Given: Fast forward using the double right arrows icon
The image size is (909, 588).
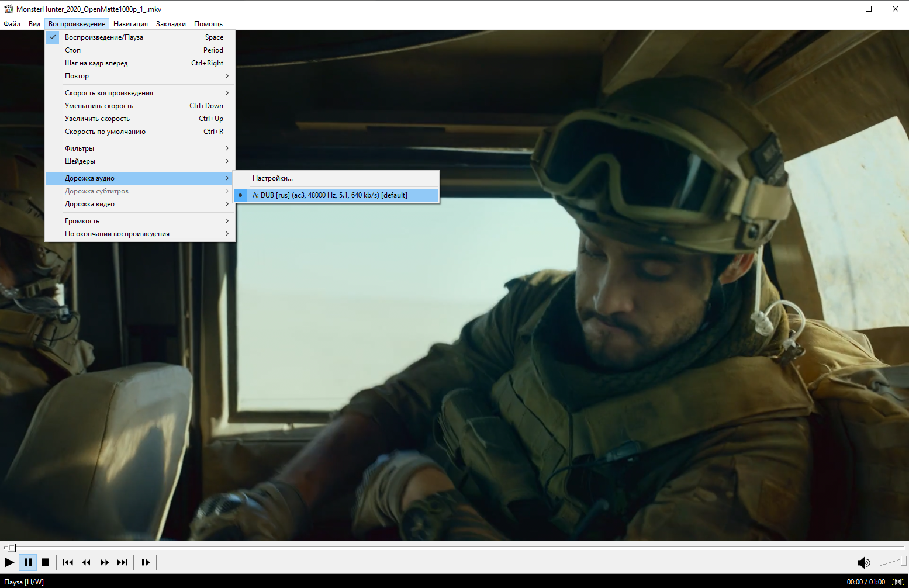Looking at the screenshot, I should (x=105, y=562).
